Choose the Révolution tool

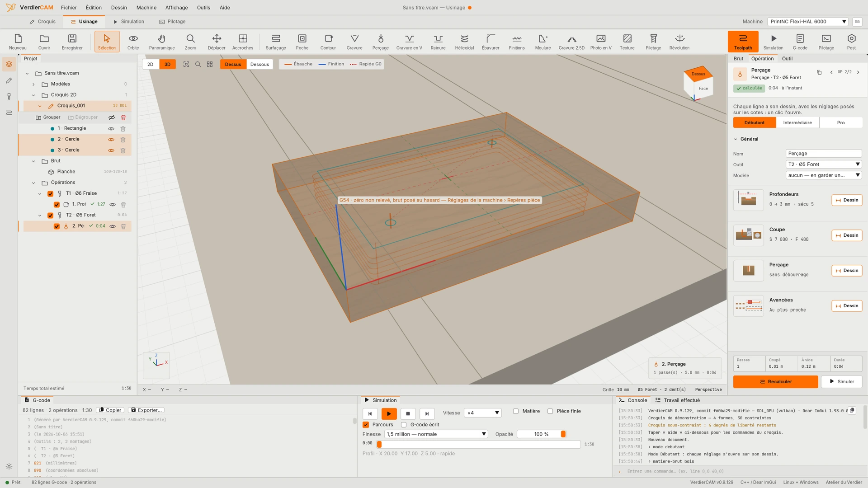679,42
